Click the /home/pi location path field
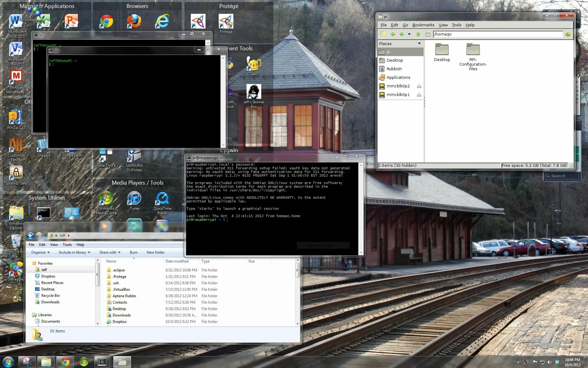 point(497,34)
